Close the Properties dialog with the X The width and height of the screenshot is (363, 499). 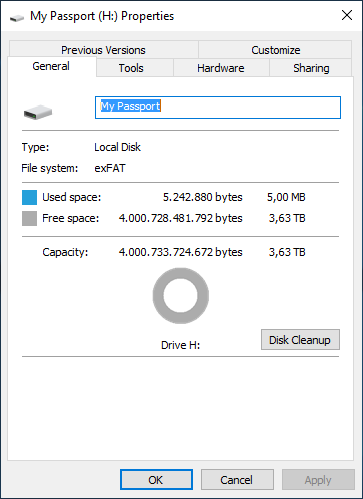347,15
